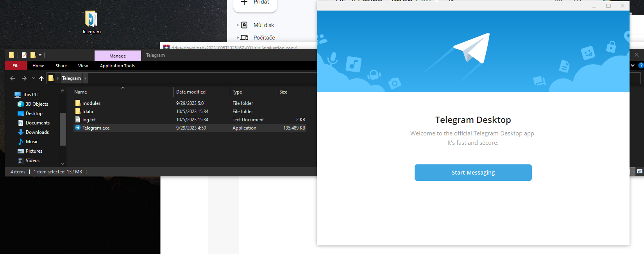Image resolution: width=644 pixels, height=254 pixels.
Task: Click Explorer ribbon help question mark icon
Action: 641,65
